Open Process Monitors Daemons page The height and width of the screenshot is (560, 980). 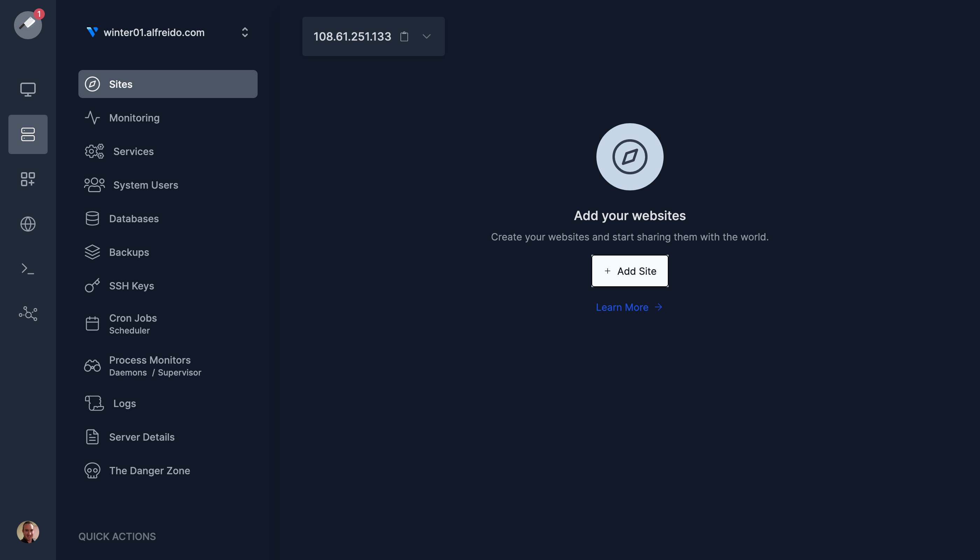[x=149, y=365]
